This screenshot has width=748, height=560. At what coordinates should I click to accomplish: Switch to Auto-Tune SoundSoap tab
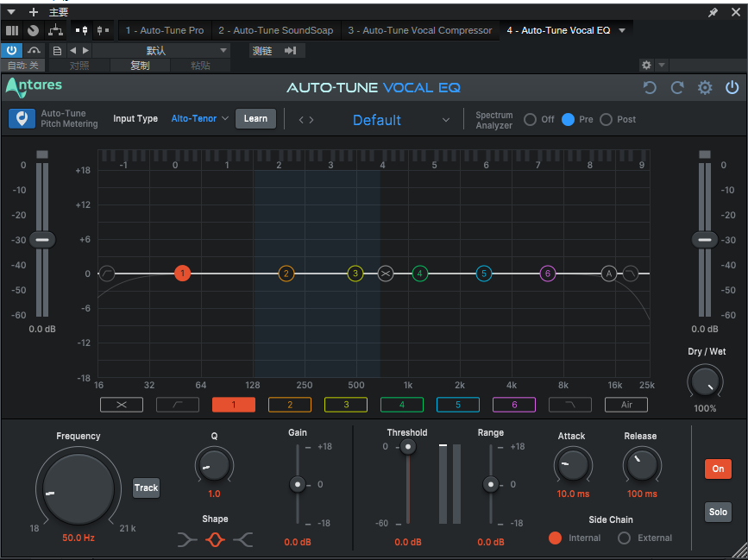click(x=276, y=30)
